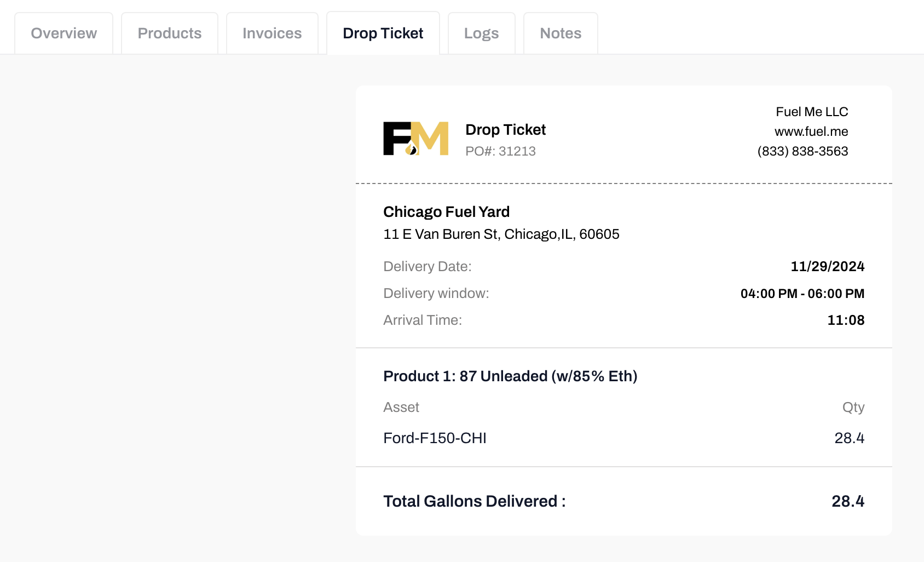Click the PO# 31213 text

(500, 151)
